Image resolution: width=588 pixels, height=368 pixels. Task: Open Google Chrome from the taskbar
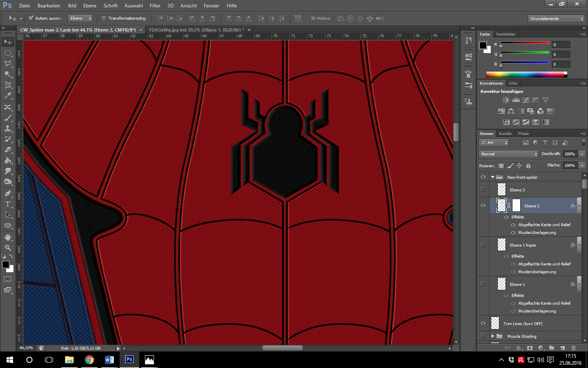(x=89, y=360)
